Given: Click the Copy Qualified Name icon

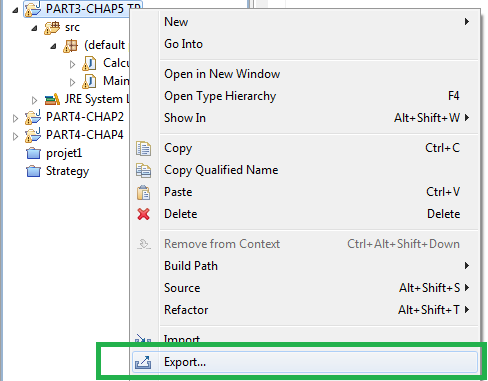Looking at the screenshot, I should coord(143,170).
